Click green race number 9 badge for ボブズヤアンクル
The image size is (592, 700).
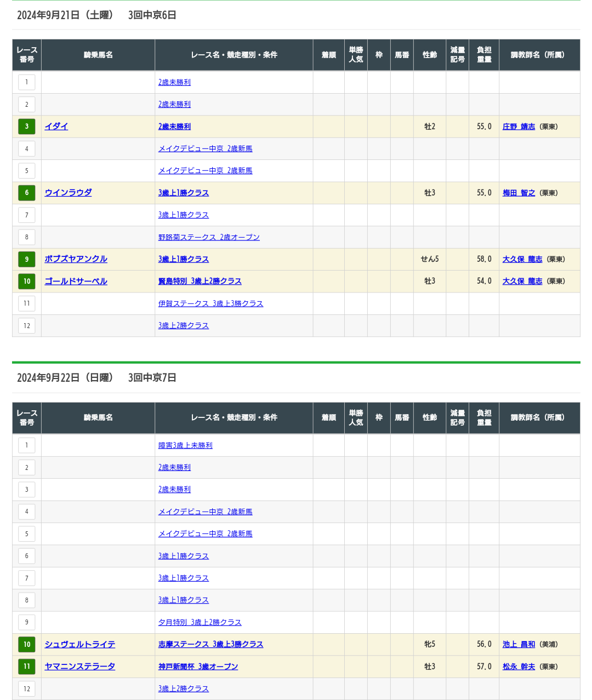tap(27, 259)
